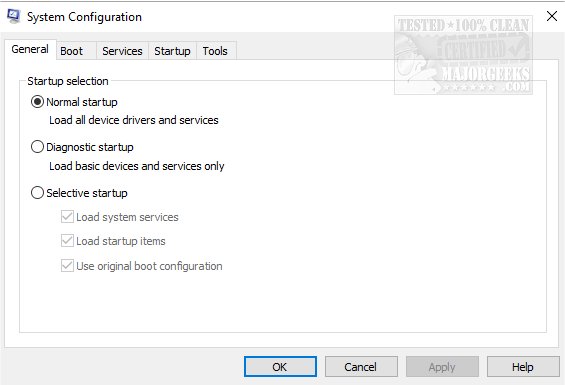Open the Services tab
The height and width of the screenshot is (385, 565).
(x=122, y=51)
